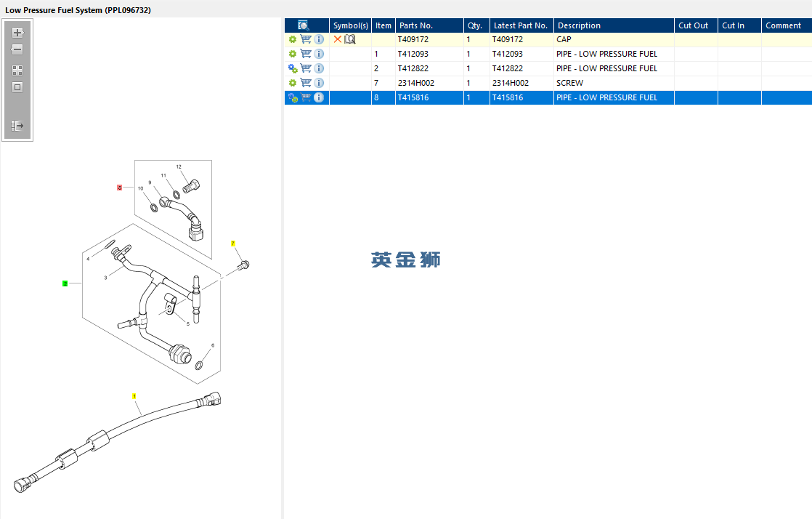Select parts number 2314H002 cell

(x=429, y=83)
